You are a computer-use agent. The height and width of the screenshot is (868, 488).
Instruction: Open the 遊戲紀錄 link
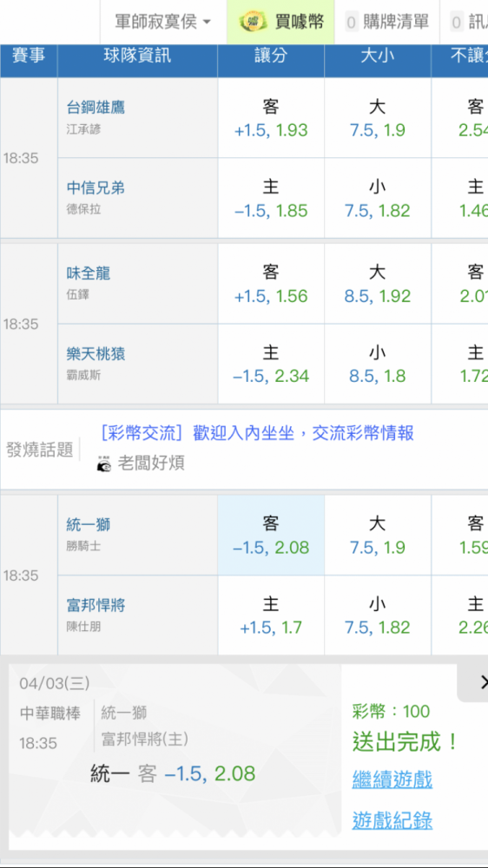point(392,820)
